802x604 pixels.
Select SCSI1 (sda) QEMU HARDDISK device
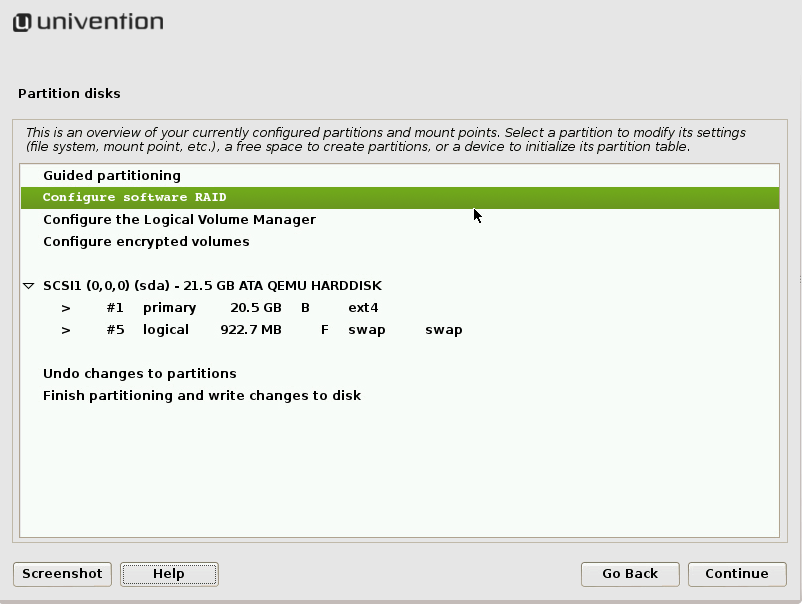click(x=212, y=286)
